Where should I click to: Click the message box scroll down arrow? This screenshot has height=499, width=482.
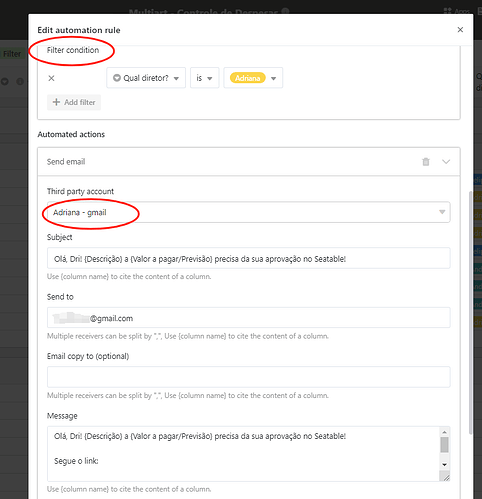(x=444, y=464)
